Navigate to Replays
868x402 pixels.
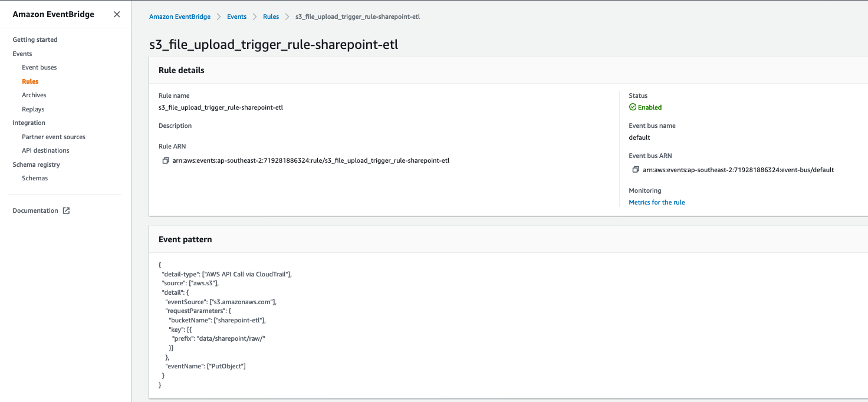click(33, 109)
